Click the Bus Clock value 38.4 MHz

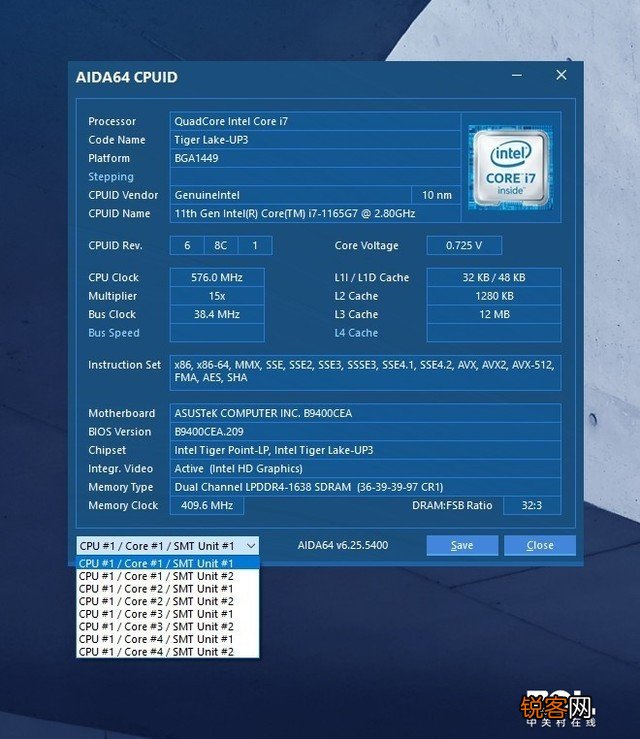(217, 314)
